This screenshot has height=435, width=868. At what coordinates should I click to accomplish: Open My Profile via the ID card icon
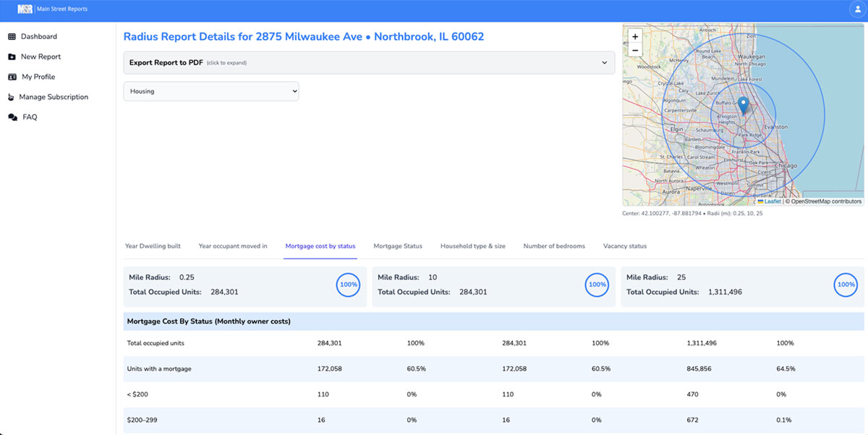pos(12,77)
